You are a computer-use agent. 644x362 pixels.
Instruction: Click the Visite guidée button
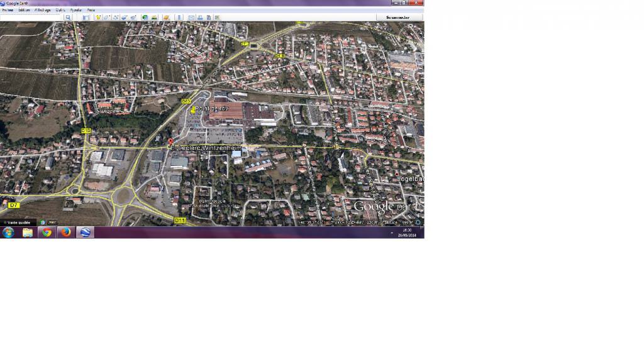[x=18, y=222]
